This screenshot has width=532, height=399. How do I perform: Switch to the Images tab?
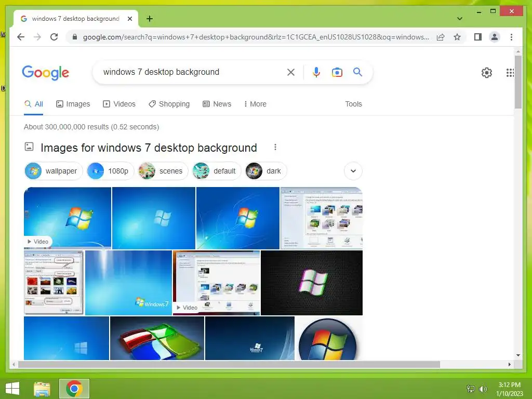pyautogui.click(x=73, y=104)
